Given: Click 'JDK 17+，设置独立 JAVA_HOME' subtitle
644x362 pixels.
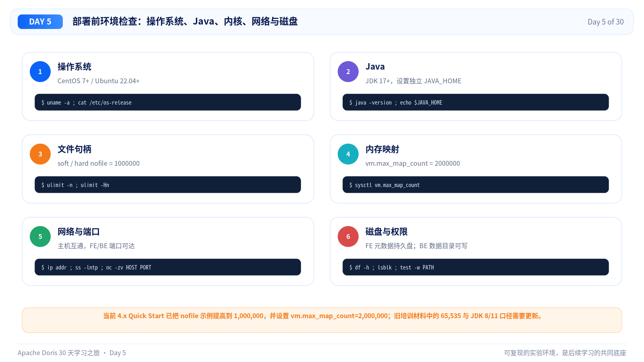Looking at the screenshot, I should click(413, 81).
